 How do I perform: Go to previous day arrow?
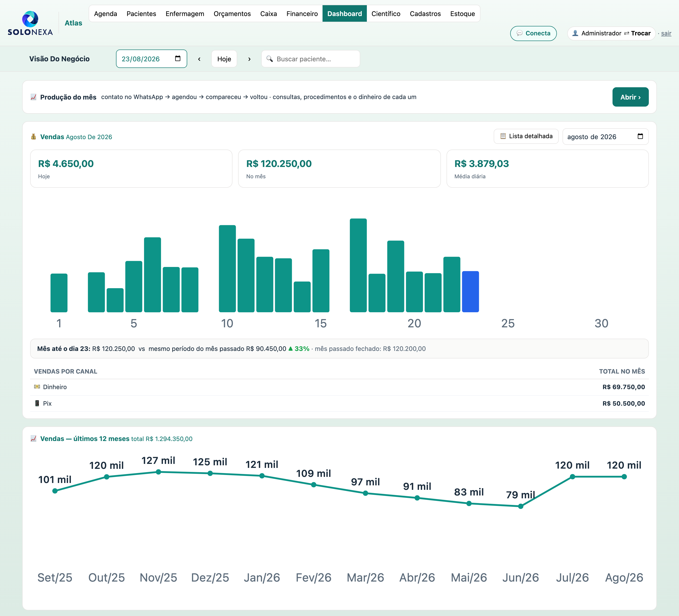click(x=199, y=59)
